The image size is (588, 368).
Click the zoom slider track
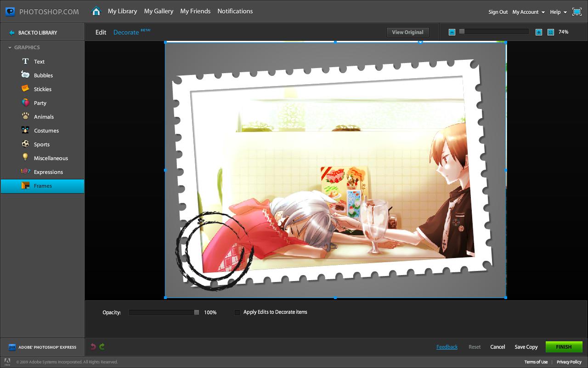(494, 31)
